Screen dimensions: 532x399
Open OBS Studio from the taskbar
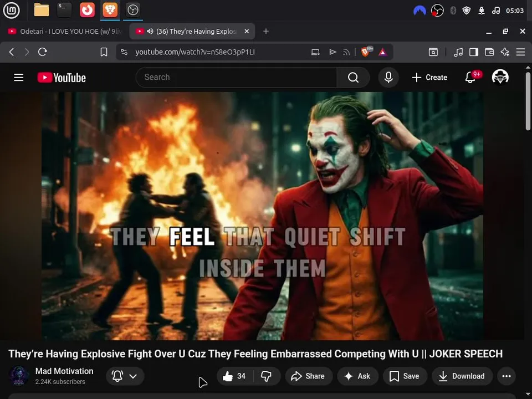[x=132, y=10]
